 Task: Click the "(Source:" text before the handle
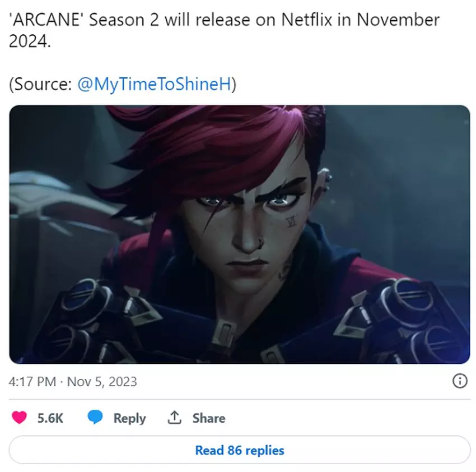point(40,84)
